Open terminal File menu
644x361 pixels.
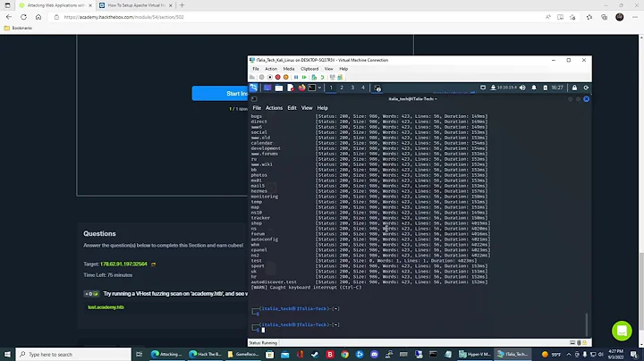coord(257,108)
